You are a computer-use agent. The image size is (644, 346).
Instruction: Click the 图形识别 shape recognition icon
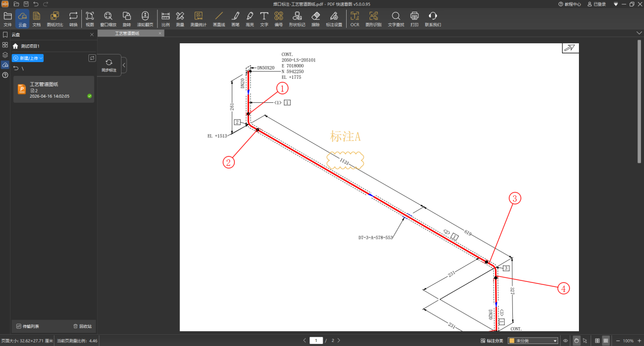tap(374, 18)
